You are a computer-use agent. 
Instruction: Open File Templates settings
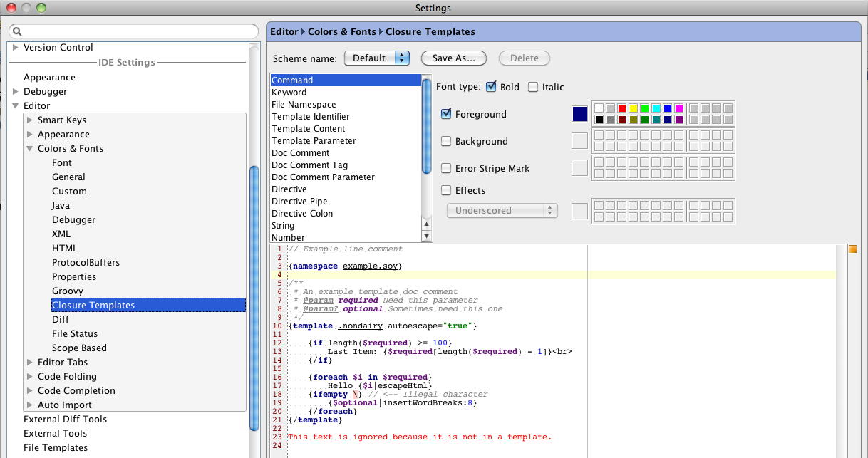[x=56, y=448]
